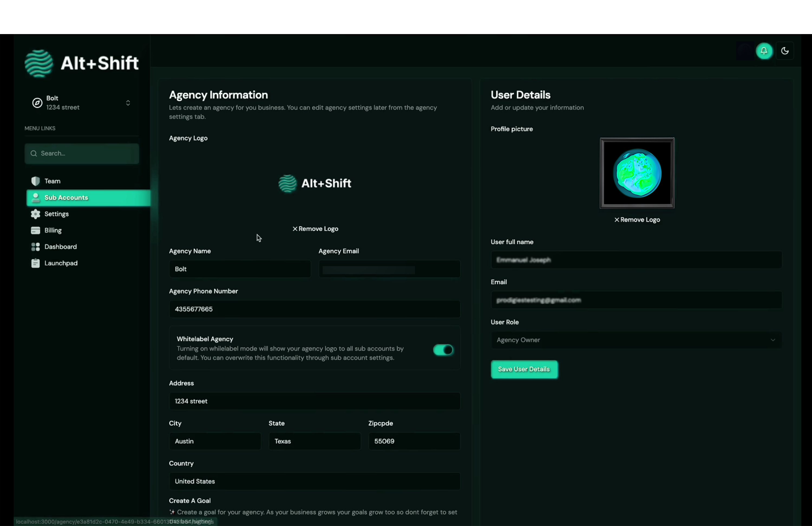
Task: Click the Create A Goal label
Action: click(x=190, y=501)
